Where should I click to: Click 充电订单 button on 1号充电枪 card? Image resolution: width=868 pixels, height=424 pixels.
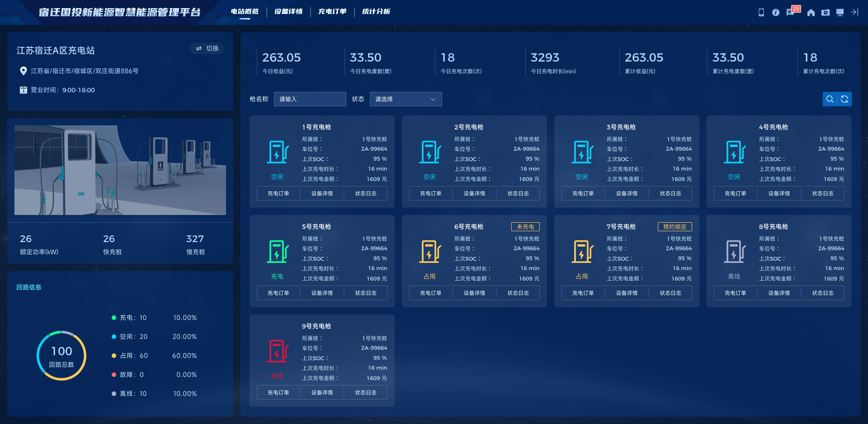tap(278, 193)
